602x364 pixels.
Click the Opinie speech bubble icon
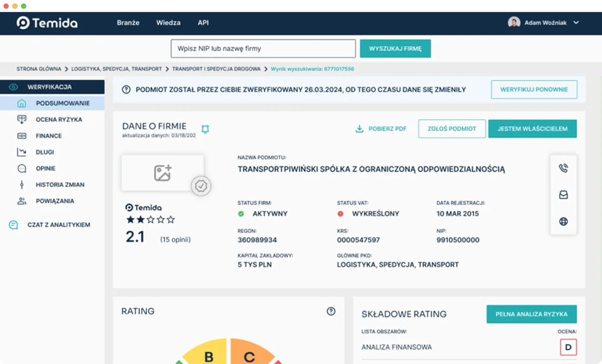coord(22,168)
